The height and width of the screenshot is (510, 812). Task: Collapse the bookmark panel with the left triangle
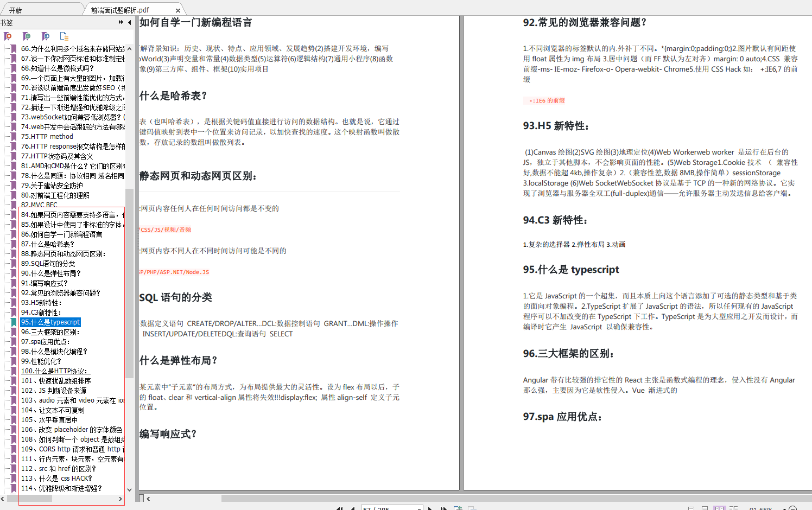click(130, 22)
